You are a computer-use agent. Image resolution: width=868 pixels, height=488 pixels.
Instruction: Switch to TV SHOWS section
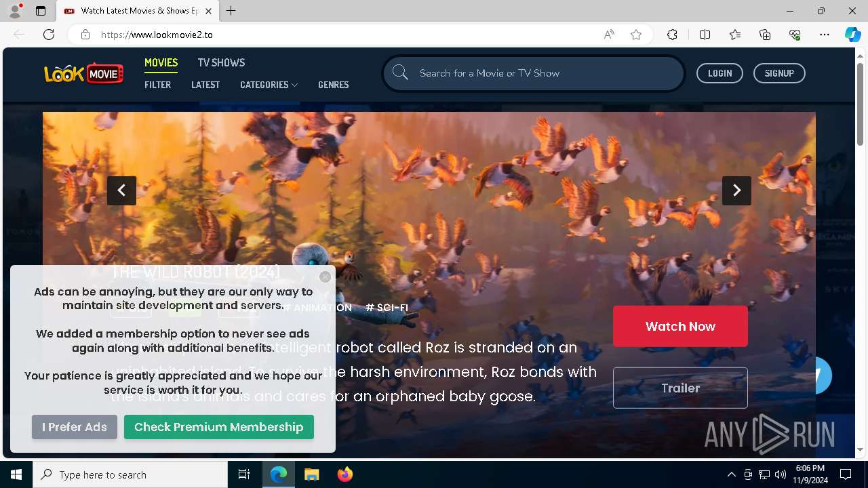(221, 62)
